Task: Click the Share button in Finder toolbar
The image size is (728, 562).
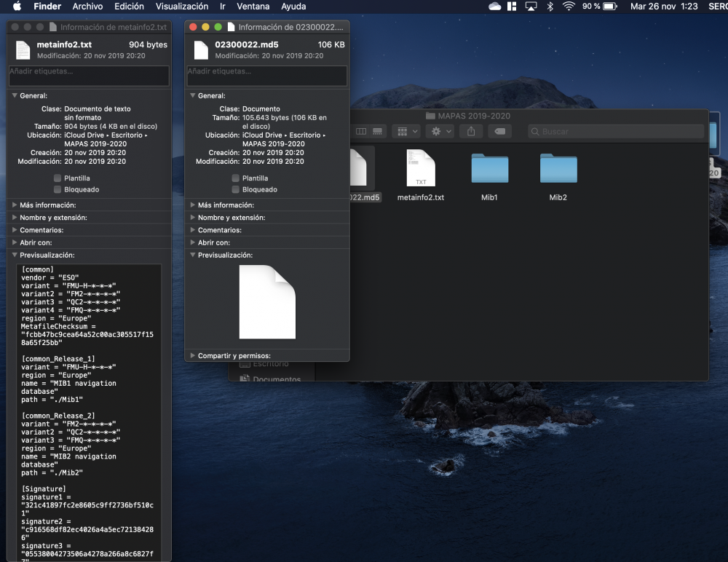Action: tap(471, 132)
